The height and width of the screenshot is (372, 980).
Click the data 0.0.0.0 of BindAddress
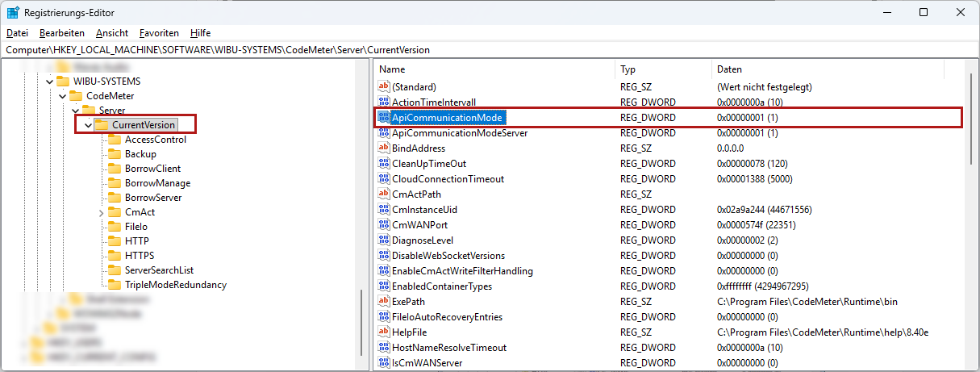point(732,148)
